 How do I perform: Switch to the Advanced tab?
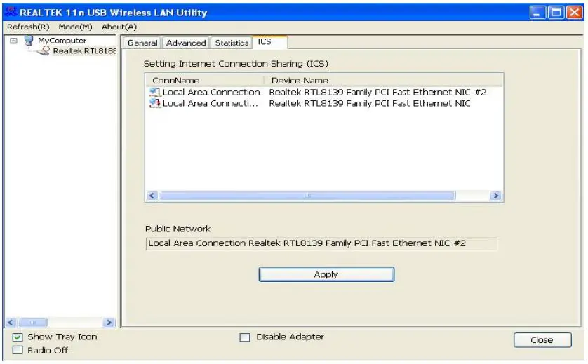(186, 43)
